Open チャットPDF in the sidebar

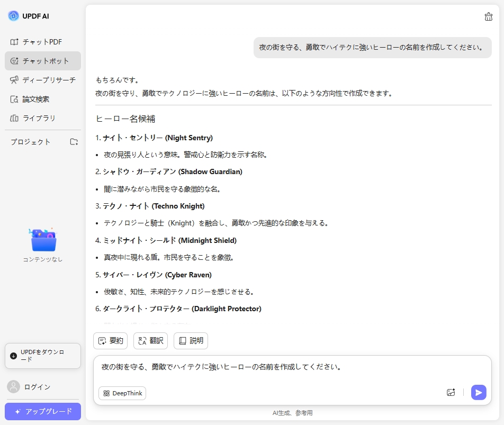tap(43, 42)
